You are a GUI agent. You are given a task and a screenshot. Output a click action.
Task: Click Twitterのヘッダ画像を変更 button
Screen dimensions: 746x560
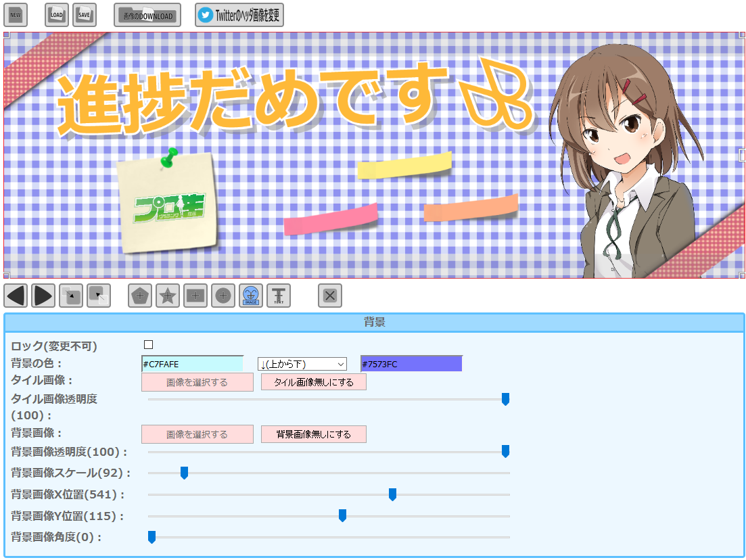[x=239, y=15]
